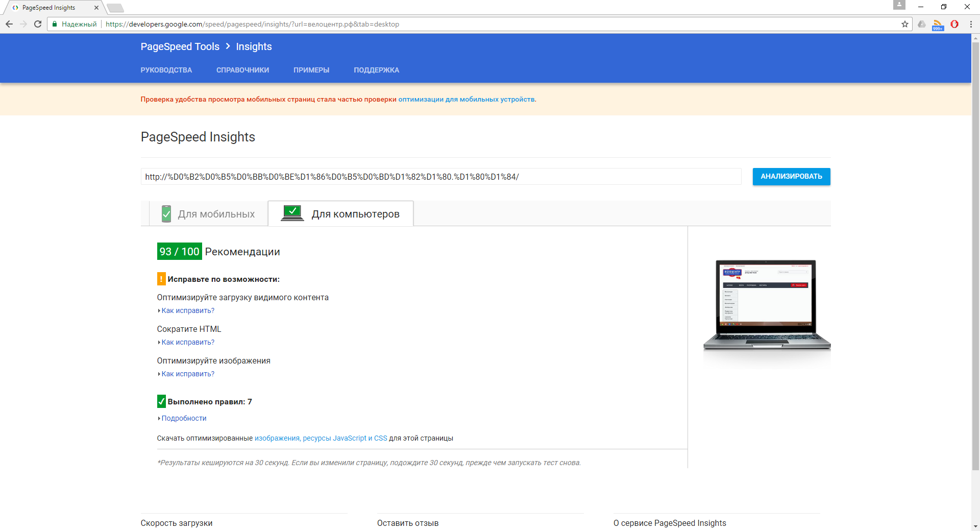
Task: Reload the page with refresh icon
Action: coord(38,24)
